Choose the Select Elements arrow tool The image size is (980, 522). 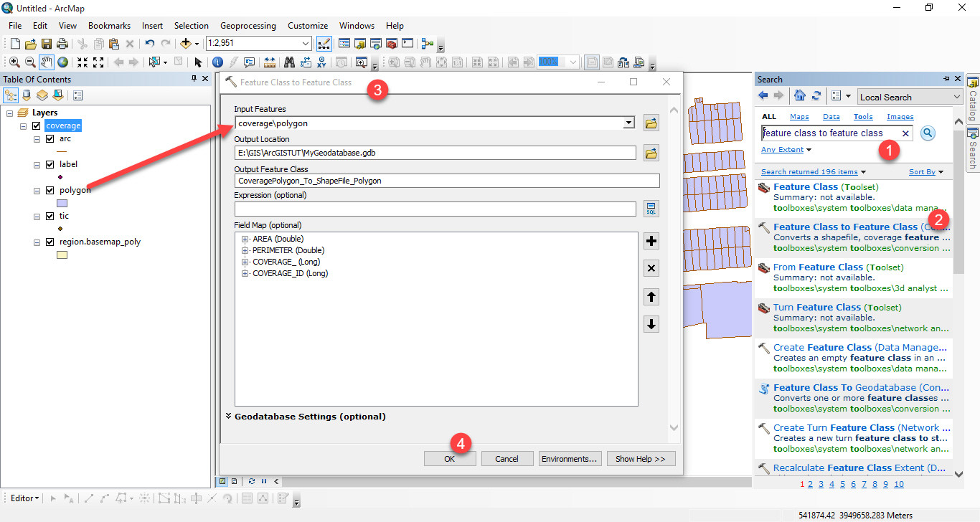click(x=198, y=62)
